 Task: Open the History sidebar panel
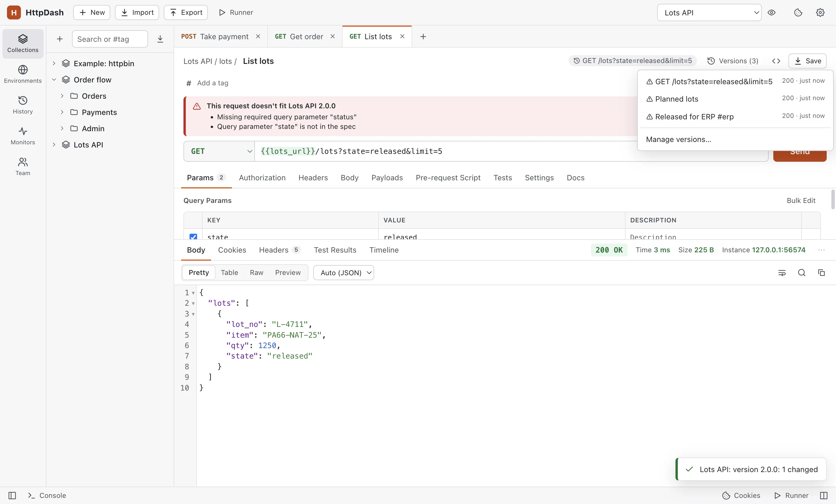click(23, 105)
